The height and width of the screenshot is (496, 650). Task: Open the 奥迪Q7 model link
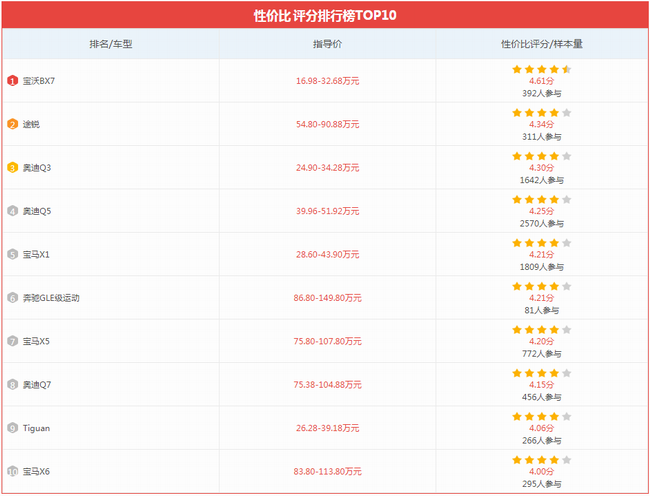click(x=37, y=385)
